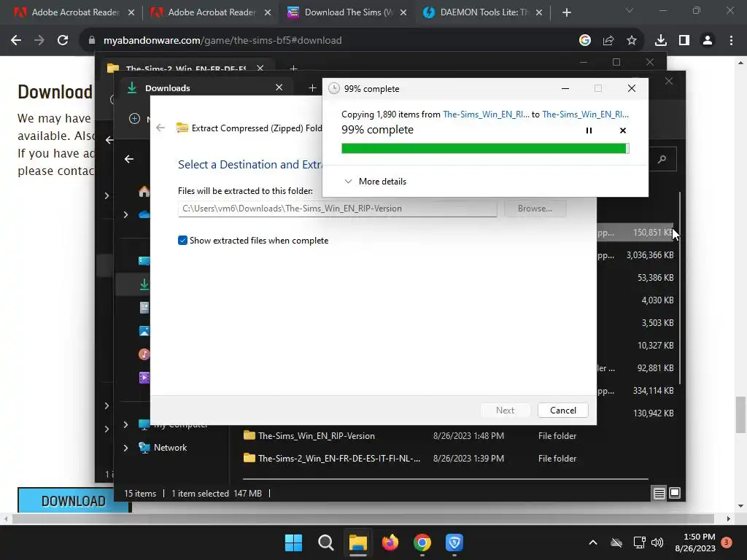Click the Browse... button
The width and height of the screenshot is (747, 560).
click(x=535, y=209)
